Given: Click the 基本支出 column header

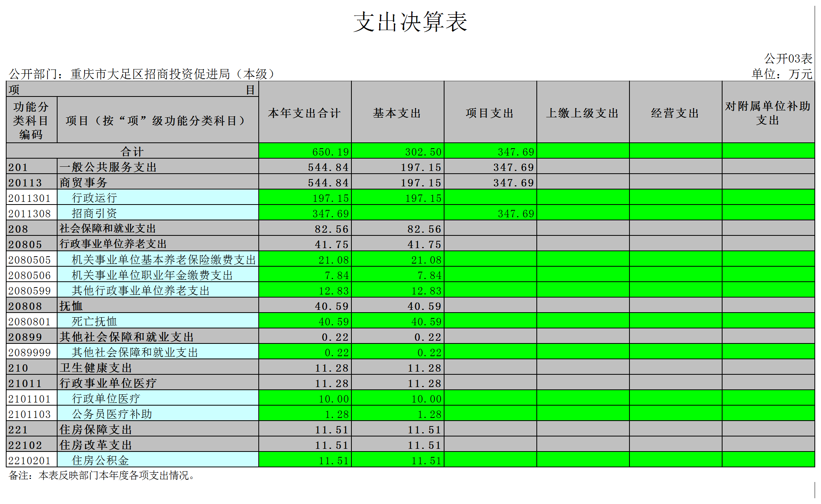Looking at the screenshot, I should coord(397,113).
